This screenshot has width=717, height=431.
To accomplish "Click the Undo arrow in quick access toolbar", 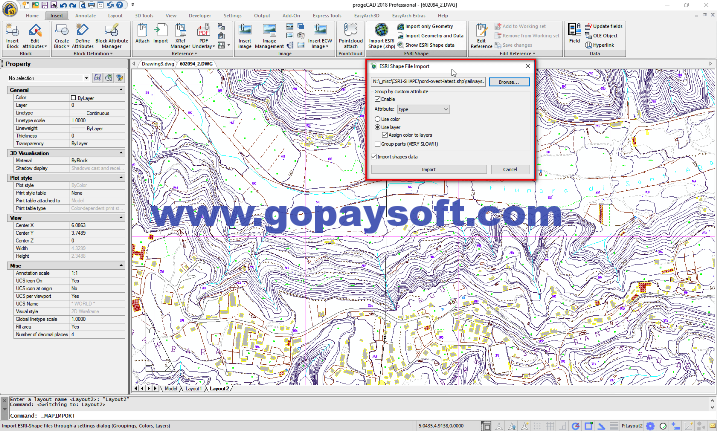I will [64, 5].
